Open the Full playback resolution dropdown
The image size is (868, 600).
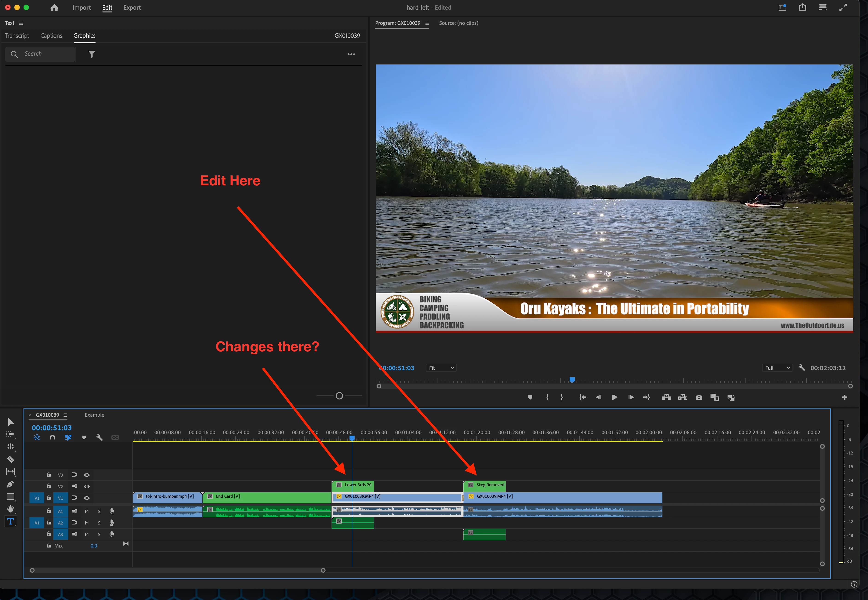point(777,368)
